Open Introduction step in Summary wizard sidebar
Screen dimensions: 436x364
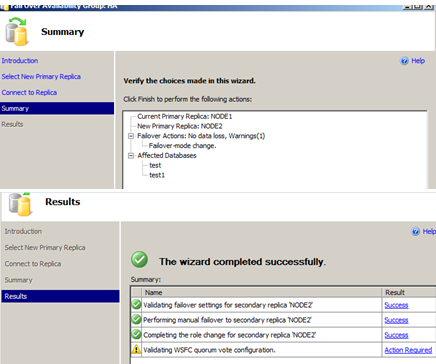click(x=20, y=61)
